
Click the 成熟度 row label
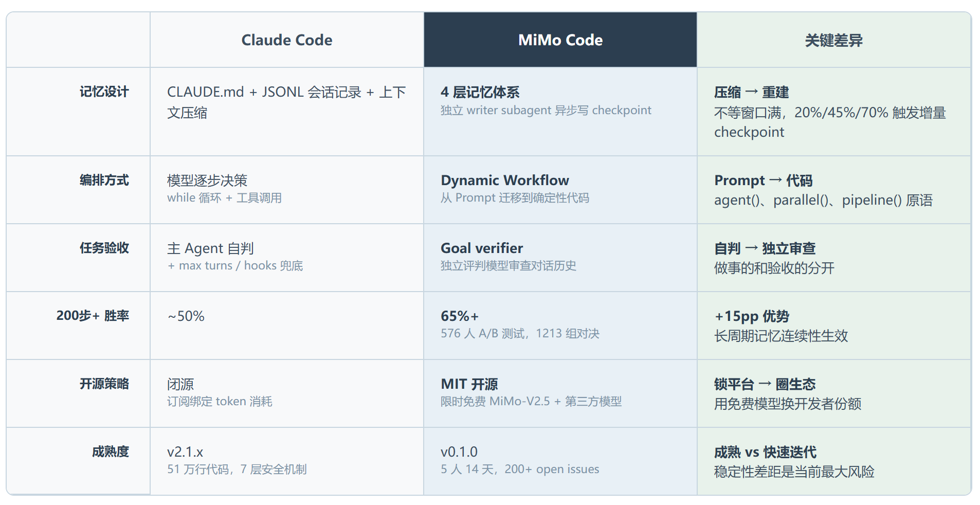(110, 452)
